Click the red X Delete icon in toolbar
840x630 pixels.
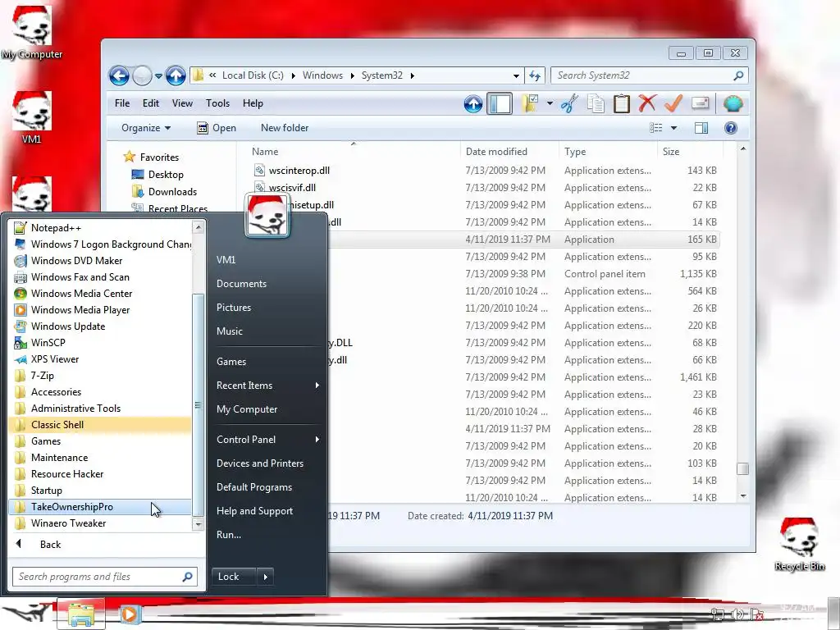[647, 103]
